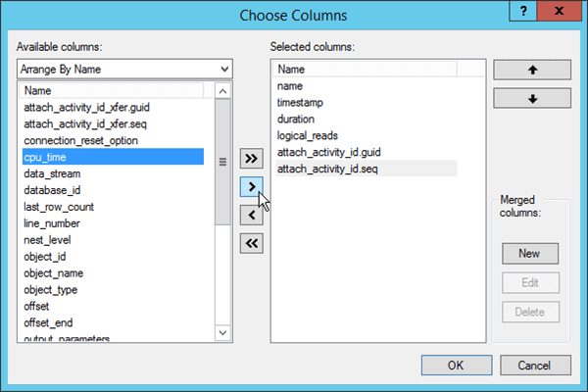Select logical_reads in selected columns

(310, 135)
